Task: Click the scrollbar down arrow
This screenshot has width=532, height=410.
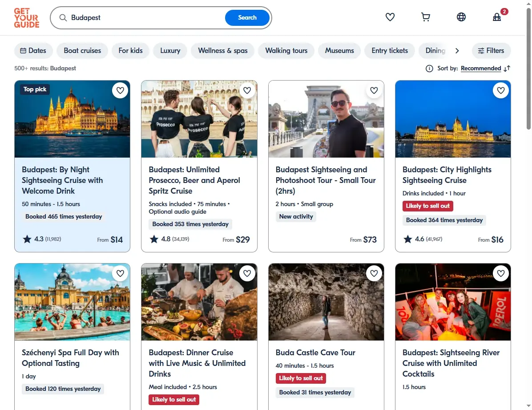Action: [x=528, y=406]
